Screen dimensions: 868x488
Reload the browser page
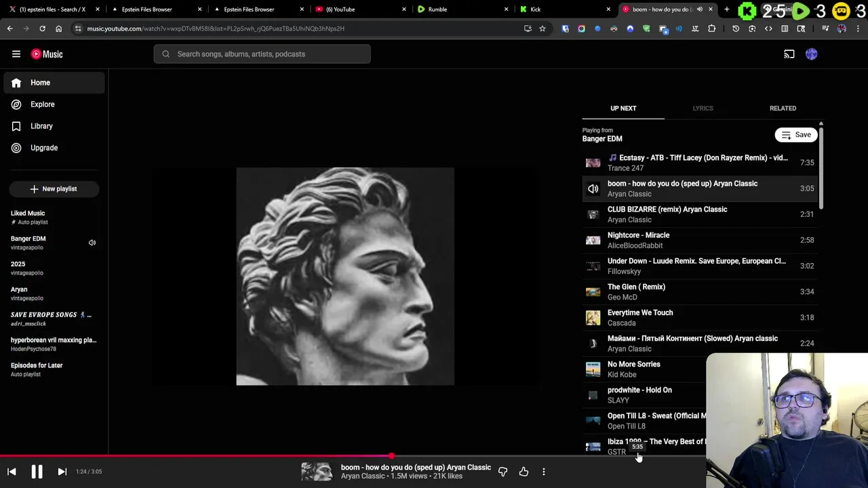click(x=42, y=28)
